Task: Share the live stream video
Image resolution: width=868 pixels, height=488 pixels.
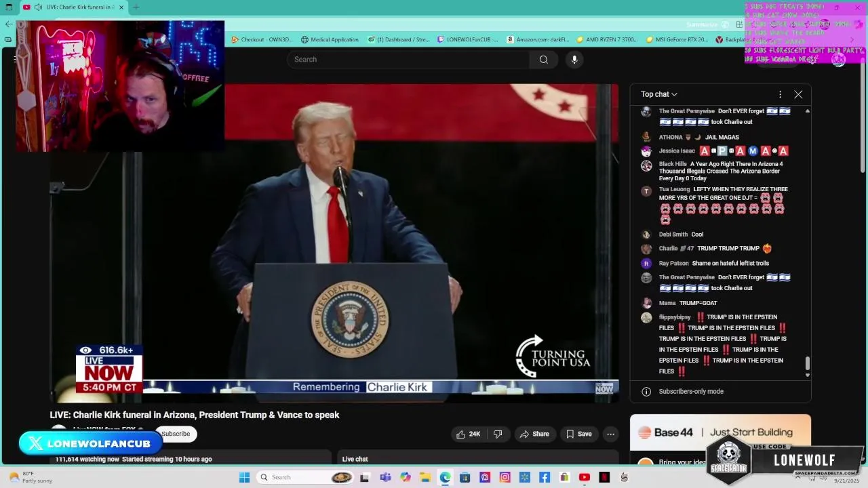Action: click(534, 434)
